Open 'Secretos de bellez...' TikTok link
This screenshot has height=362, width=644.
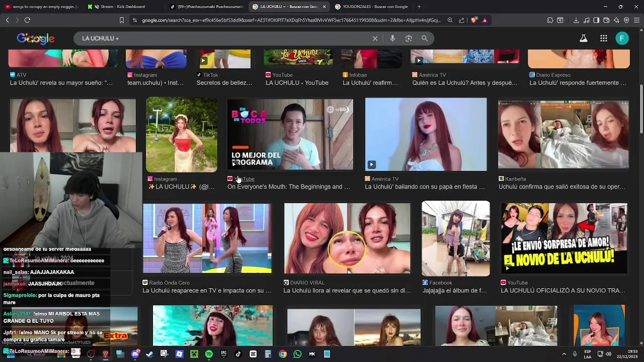[x=224, y=83]
